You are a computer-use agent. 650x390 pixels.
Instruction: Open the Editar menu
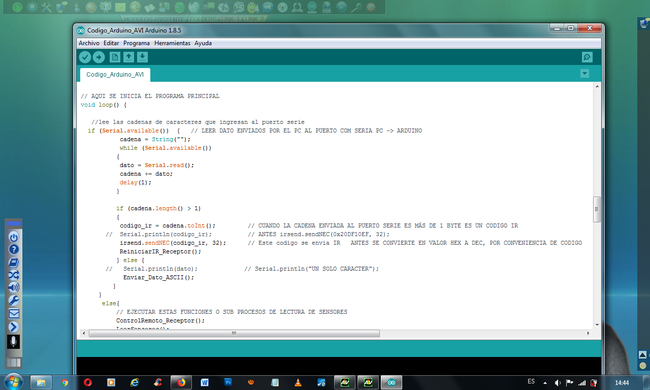tap(111, 43)
